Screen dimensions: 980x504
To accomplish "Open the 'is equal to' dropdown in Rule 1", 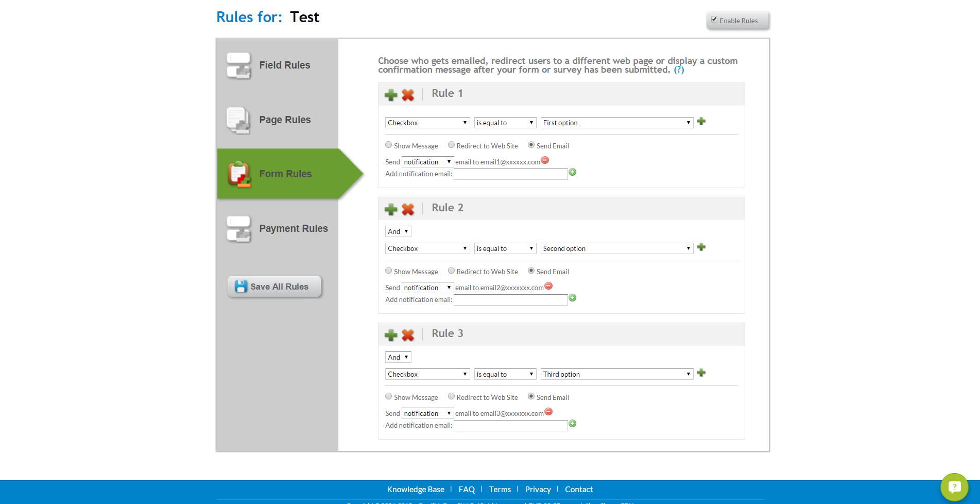I will pos(505,123).
